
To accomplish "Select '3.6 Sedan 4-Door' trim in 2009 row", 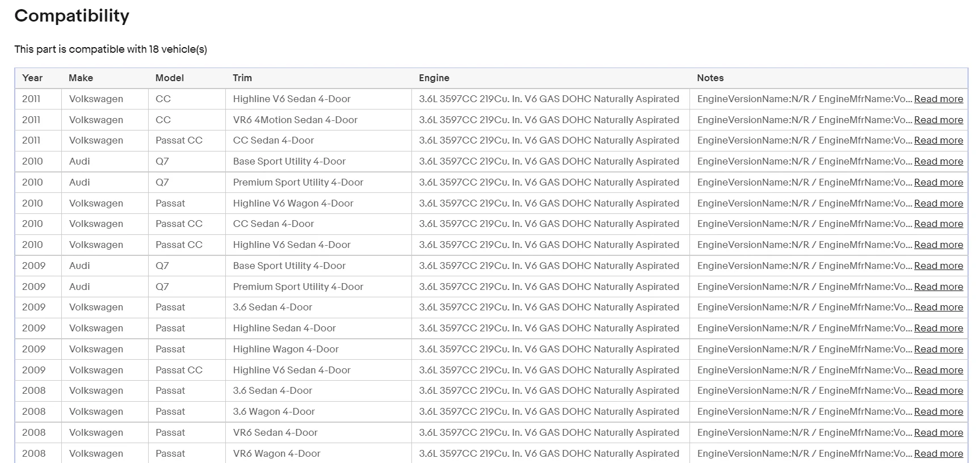I will coord(272,307).
